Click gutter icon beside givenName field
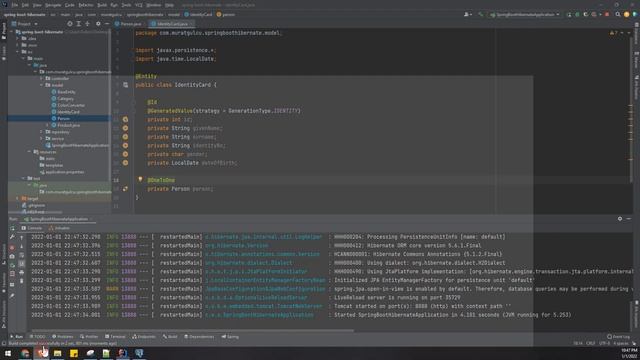 125,128
